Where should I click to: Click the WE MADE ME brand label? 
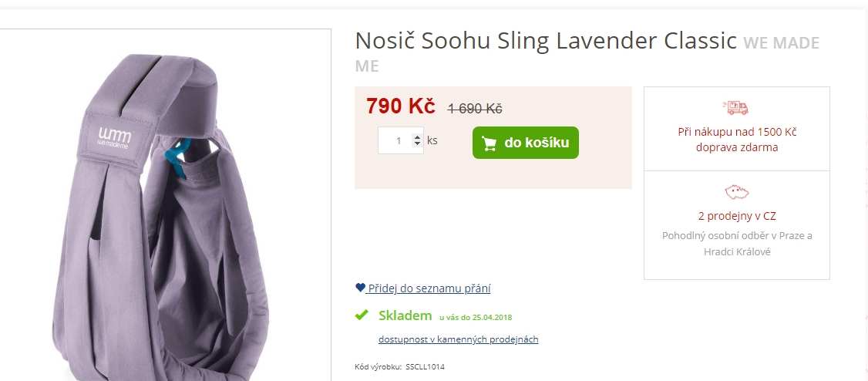point(587,54)
